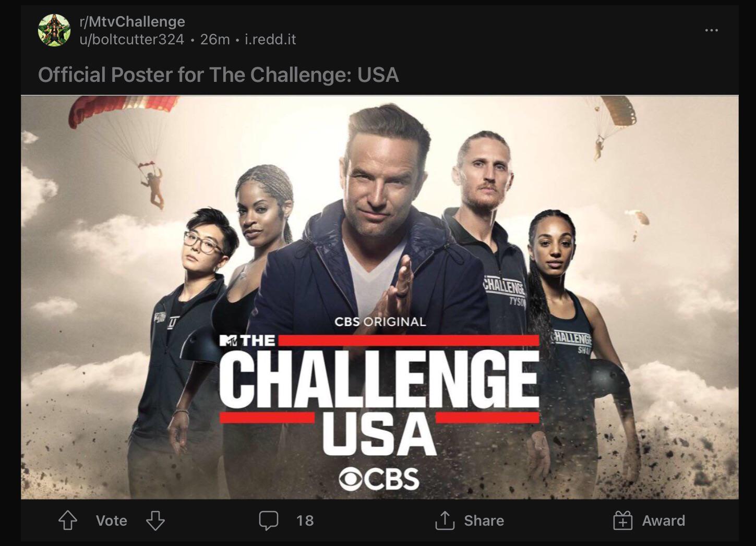
Task: Tap the Share label text
Action: tap(483, 520)
